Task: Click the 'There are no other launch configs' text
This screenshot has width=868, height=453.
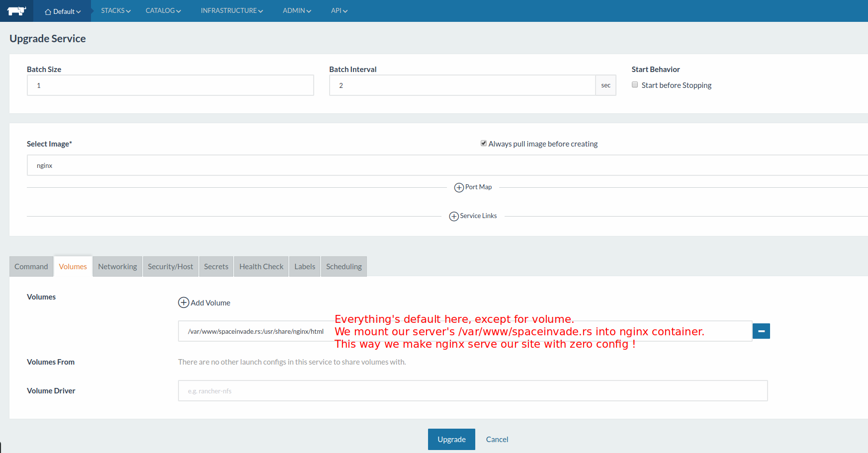Action: click(x=292, y=362)
